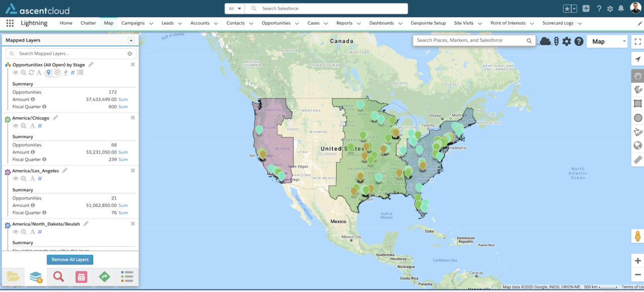Activate the measure distance ruler tool
Viewport: 644px width, 292px height.
click(637, 160)
